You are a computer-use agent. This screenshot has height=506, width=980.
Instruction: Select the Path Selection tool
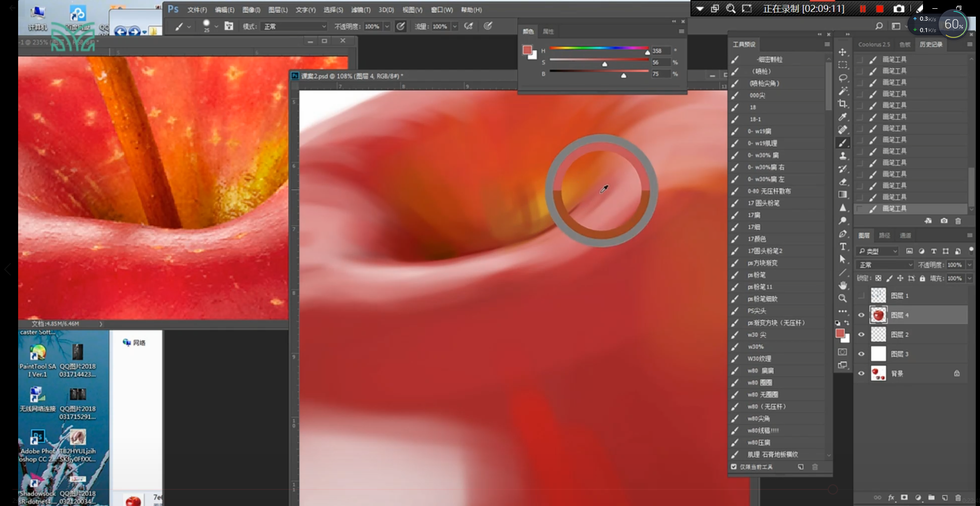tap(843, 259)
